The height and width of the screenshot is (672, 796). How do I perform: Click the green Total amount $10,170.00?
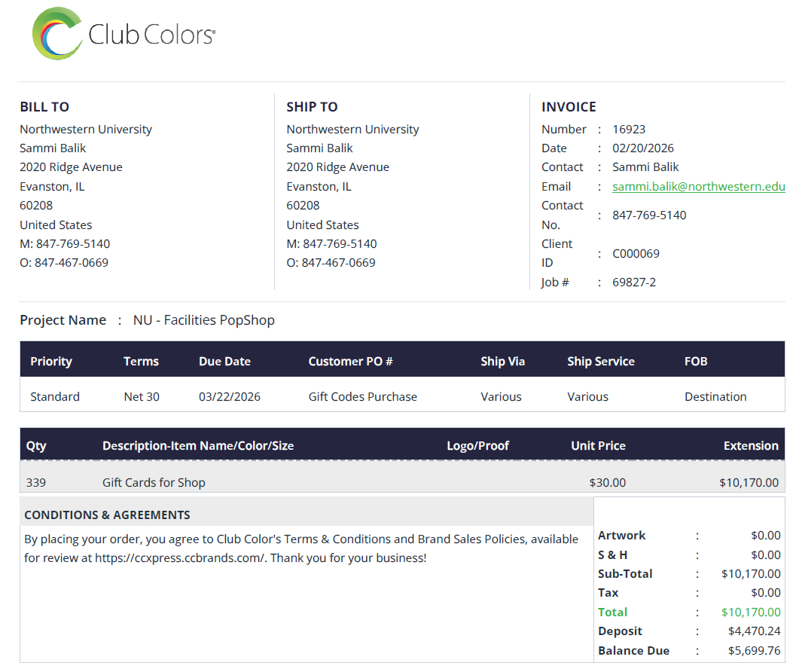tap(751, 612)
